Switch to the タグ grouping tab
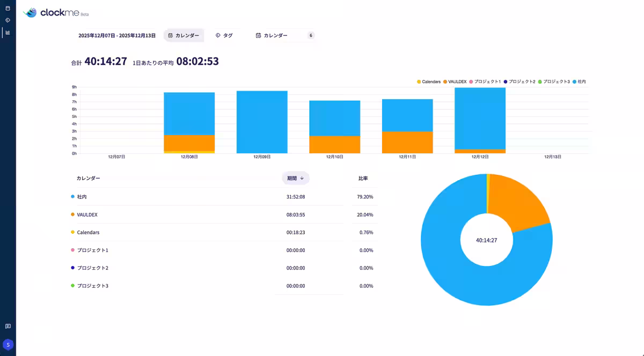Image resolution: width=644 pixels, height=356 pixels. [x=224, y=35]
